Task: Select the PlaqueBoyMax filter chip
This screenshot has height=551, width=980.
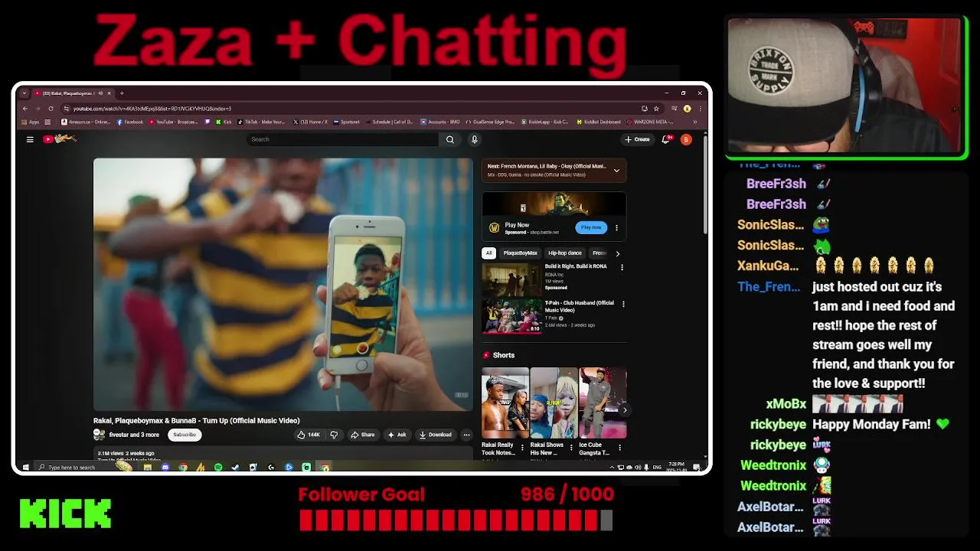Action: (x=520, y=253)
